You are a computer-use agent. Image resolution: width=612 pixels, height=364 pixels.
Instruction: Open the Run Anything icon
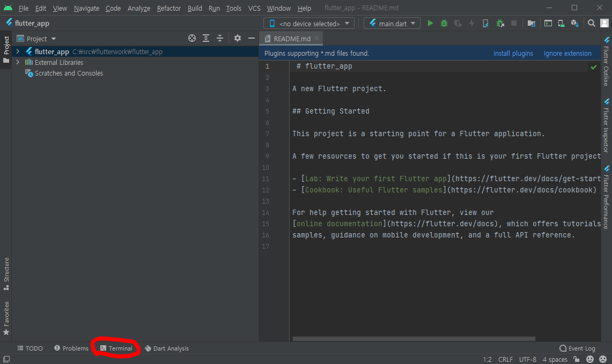(548, 24)
